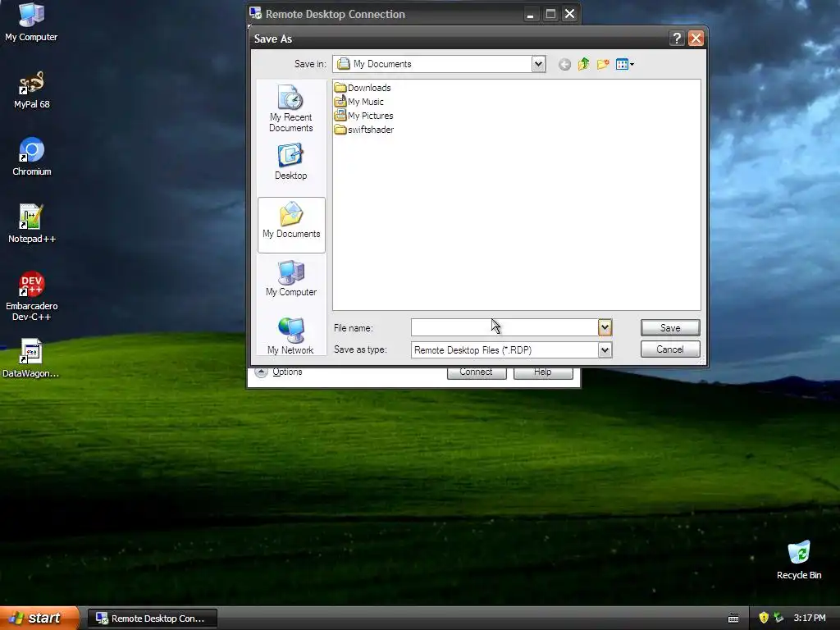
Task: Select Desktop in the places bar
Action: pyautogui.click(x=291, y=162)
